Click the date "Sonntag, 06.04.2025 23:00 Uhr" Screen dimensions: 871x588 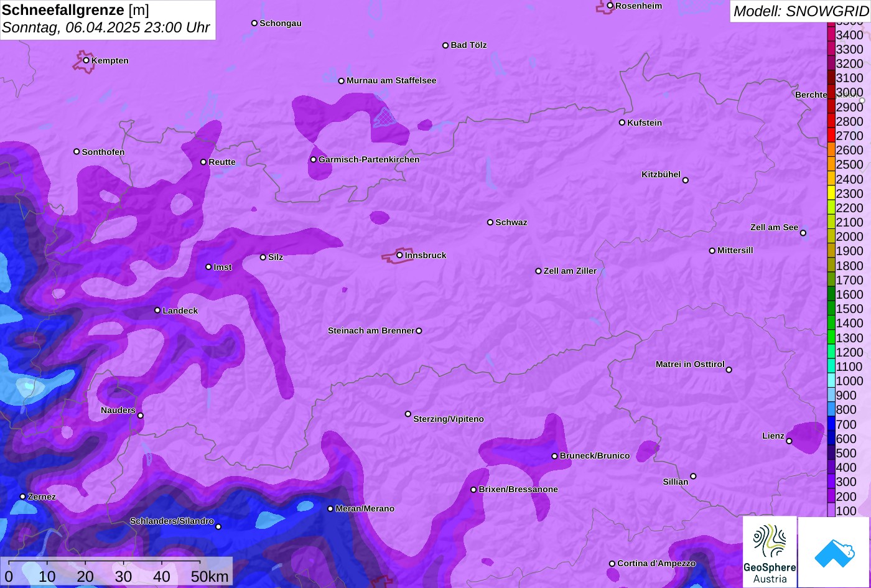[106, 28]
